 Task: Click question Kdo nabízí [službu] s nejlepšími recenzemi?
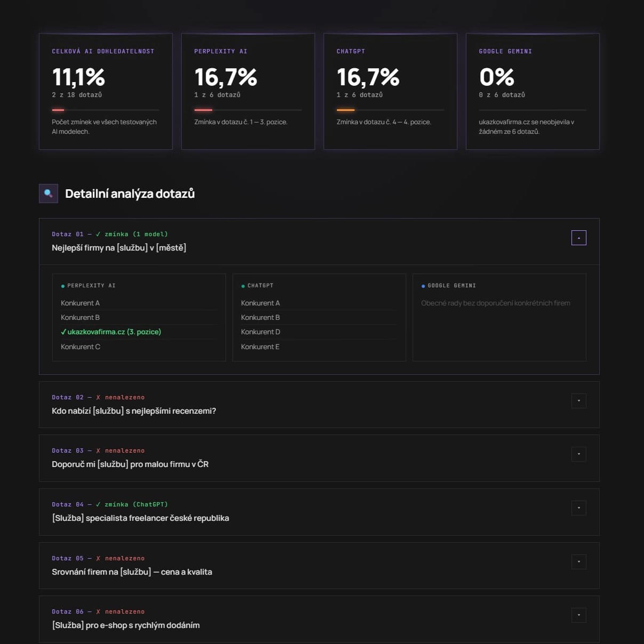coord(134,411)
